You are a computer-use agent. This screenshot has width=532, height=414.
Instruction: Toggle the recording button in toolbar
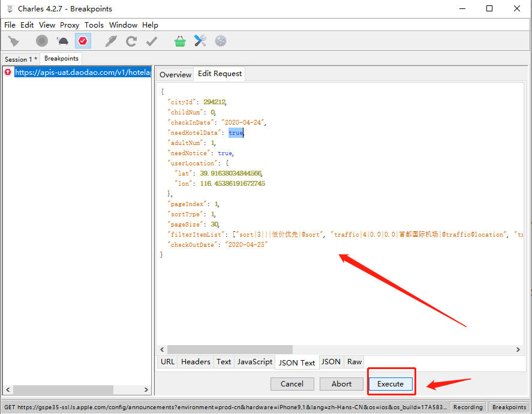point(42,41)
